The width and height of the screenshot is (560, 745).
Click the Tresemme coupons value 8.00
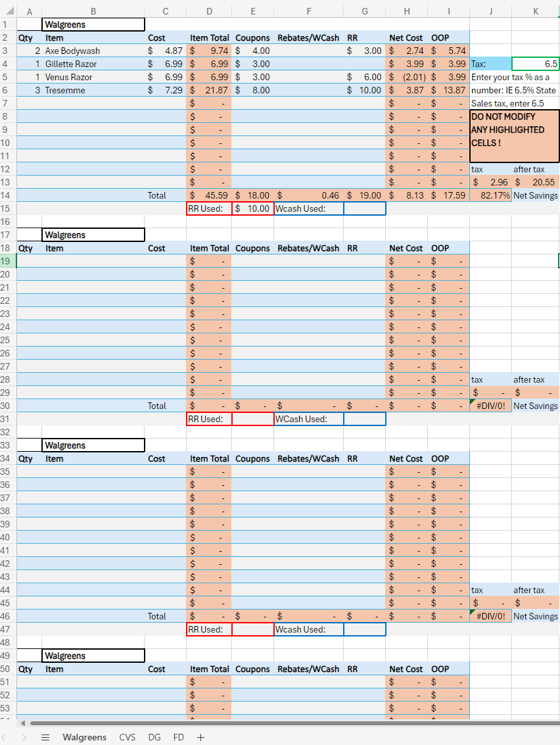(252, 90)
